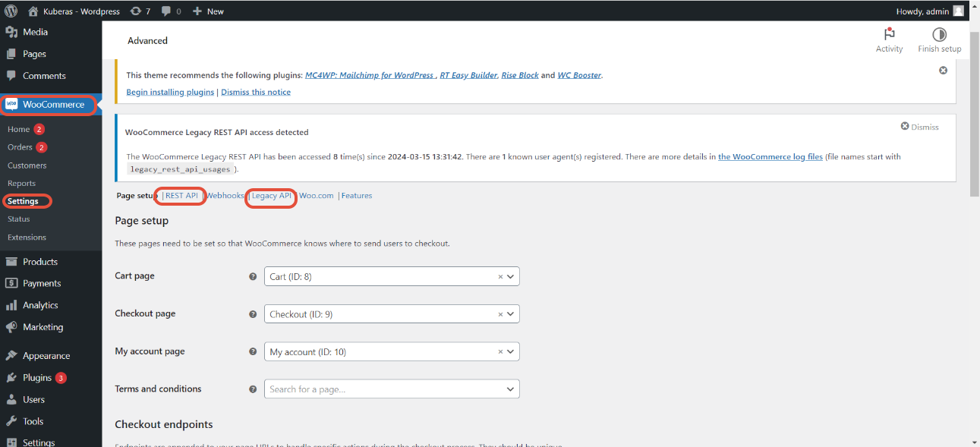Open the MC4WP: Mailchimp for WordPress link
This screenshot has height=447, width=980.
point(369,75)
